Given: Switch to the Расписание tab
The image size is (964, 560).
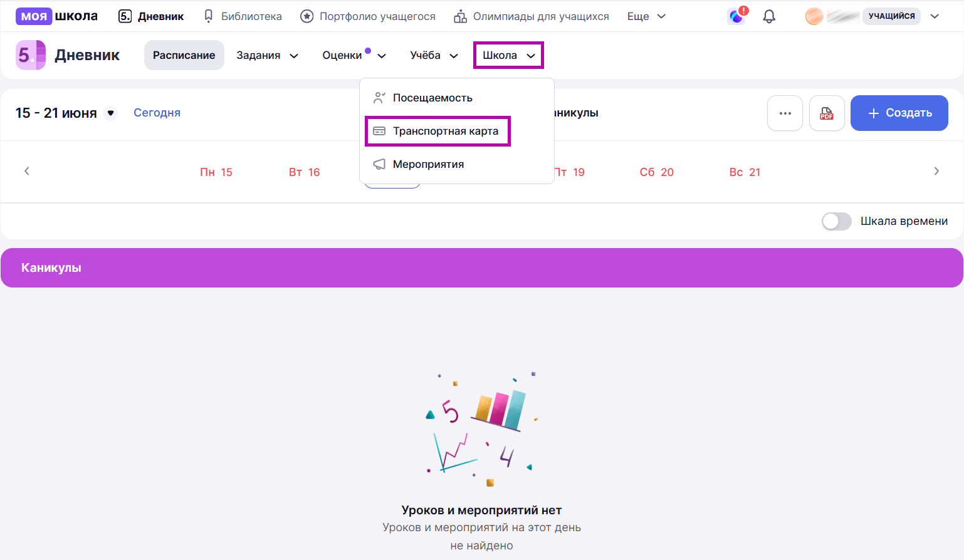Looking at the screenshot, I should click(x=184, y=55).
